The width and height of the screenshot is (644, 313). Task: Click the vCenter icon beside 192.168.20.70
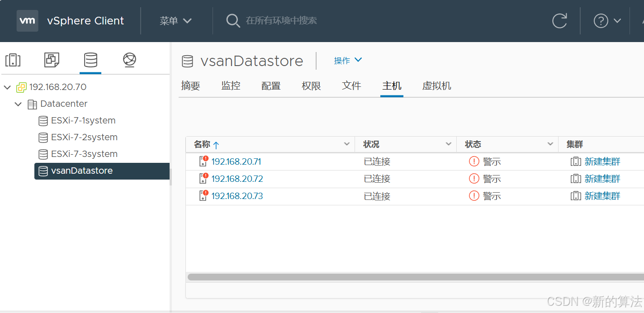point(21,87)
